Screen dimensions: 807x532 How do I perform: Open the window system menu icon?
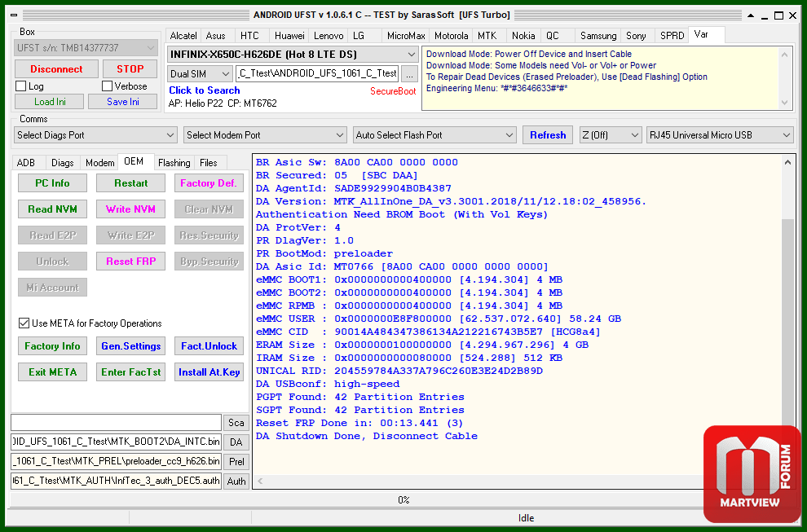tap(14, 15)
